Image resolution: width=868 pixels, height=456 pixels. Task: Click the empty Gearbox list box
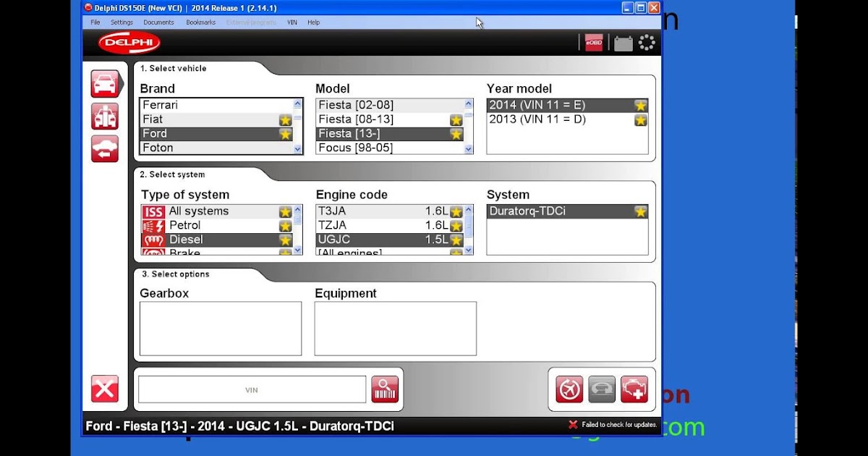pos(221,329)
